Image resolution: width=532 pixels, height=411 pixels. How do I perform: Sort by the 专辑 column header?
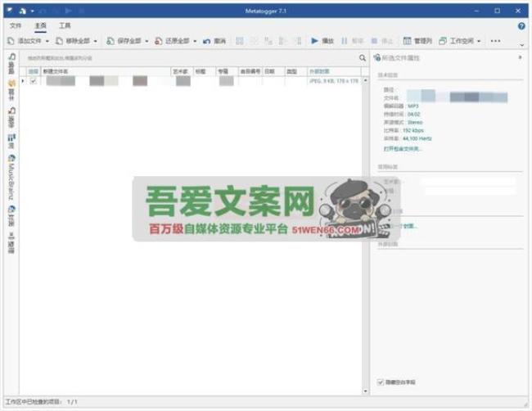(x=227, y=71)
